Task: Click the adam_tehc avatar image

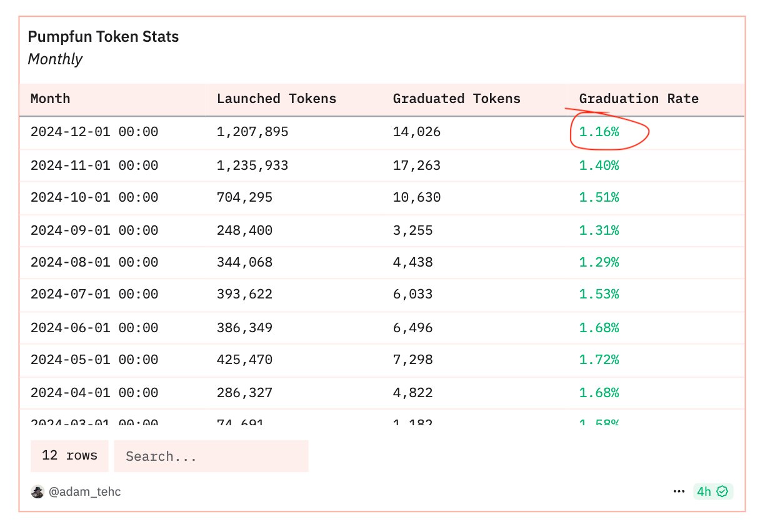Action: point(37,491)
